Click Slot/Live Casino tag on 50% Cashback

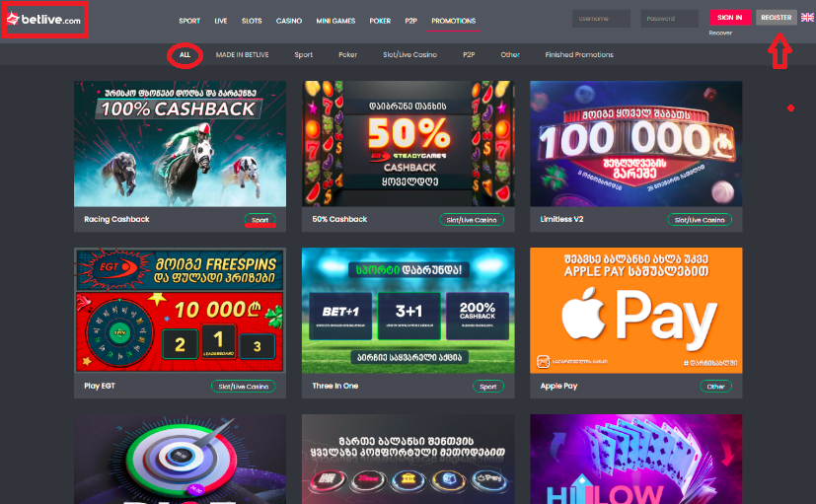(472, 220)
